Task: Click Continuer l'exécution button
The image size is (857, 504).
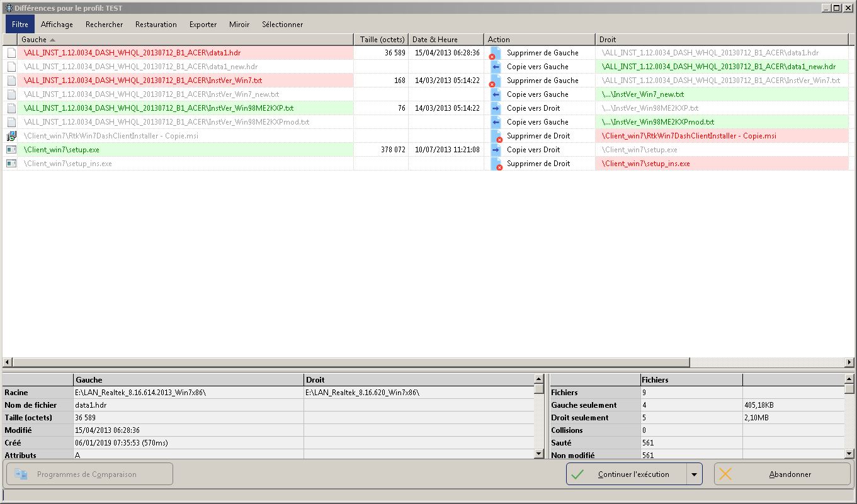Action: (x=626, y=474)
